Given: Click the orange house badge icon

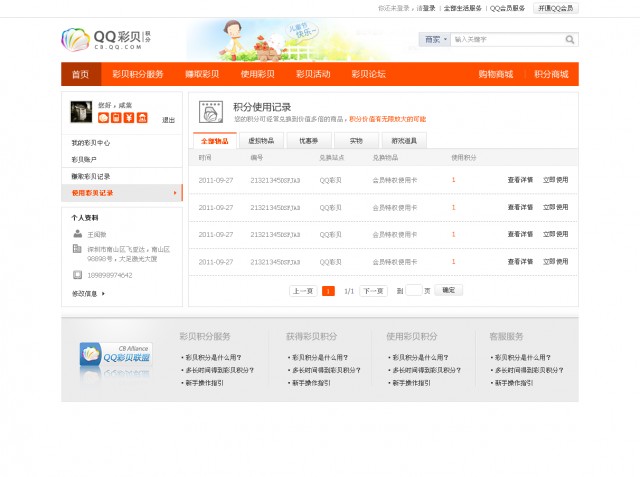Looking at the screenshot, I should 142,118.
